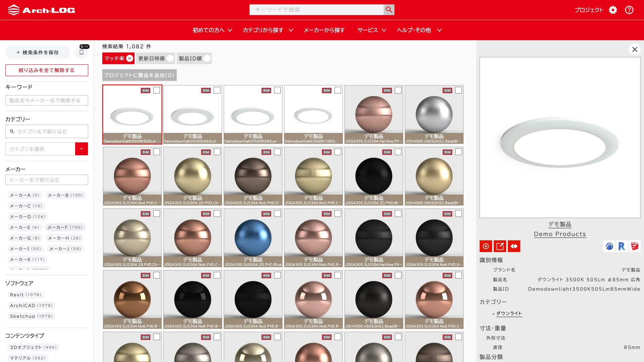
Task: Open the プロジェクト menu item
Action: click(589, 10)
